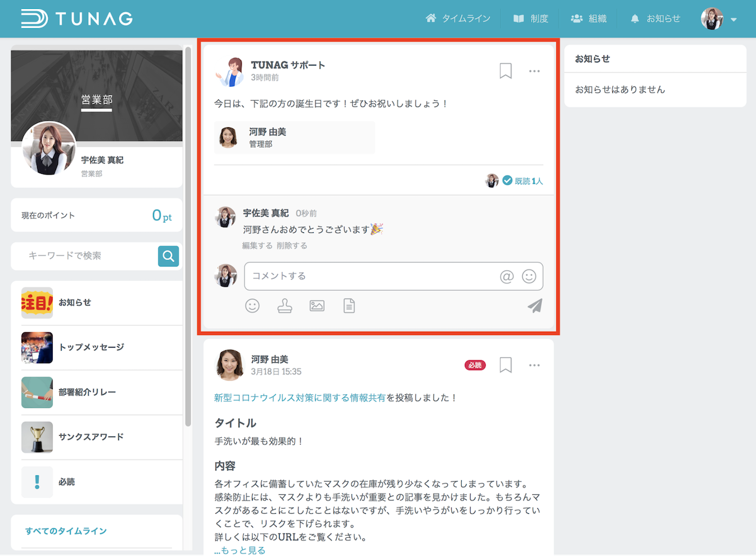756x556 pixels.
Task: Click the reader avatar beside 既読
Action: point(492,181)
